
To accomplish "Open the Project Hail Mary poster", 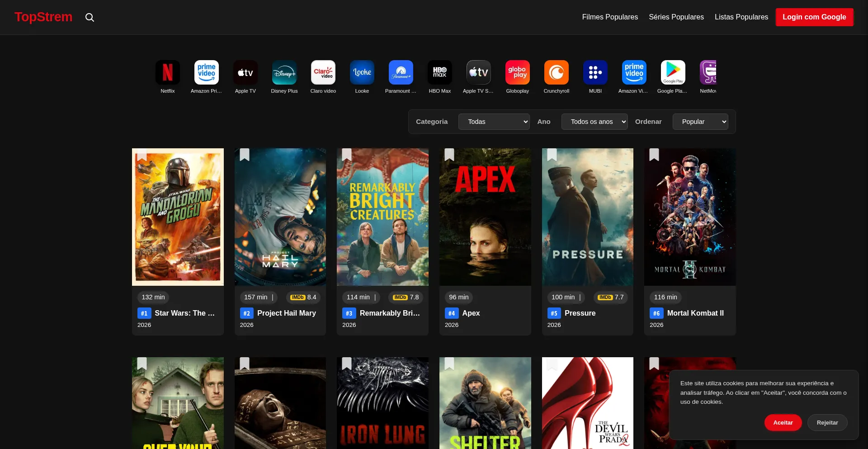I will pos(280,217).
